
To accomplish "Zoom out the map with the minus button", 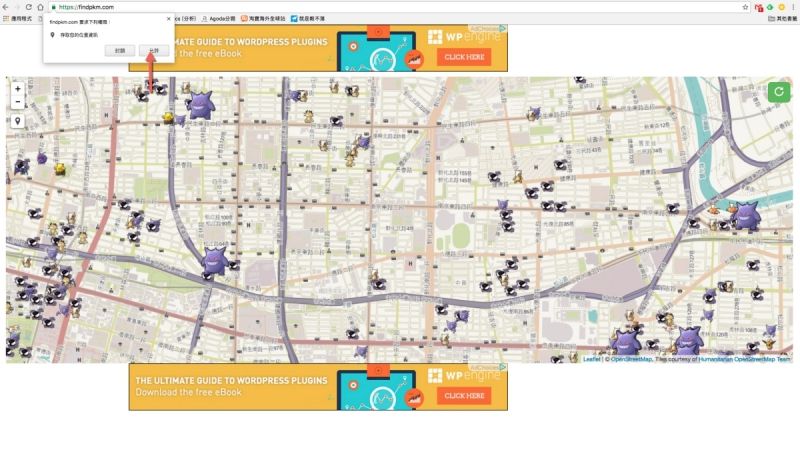I will click(x=17, y=102).
